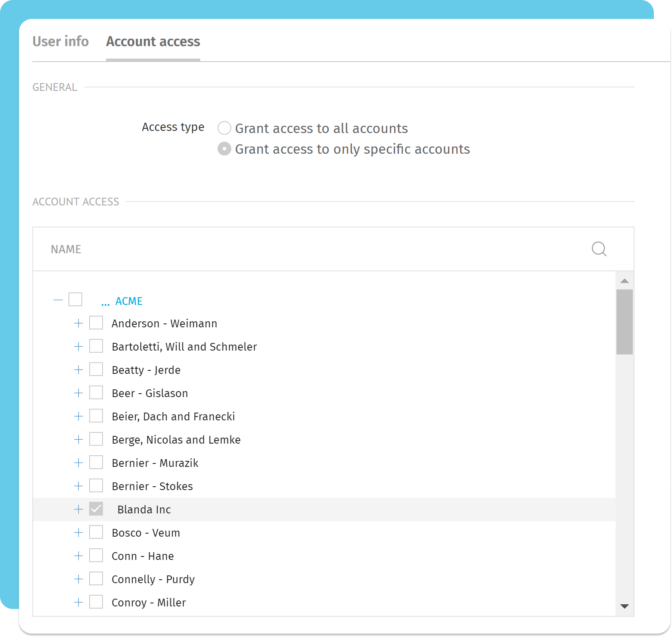Click the account list scrollbar thumb
Image resolution: width=672 pixels, height=637 pixels.
pyautogui.click(x=624, y=322)
